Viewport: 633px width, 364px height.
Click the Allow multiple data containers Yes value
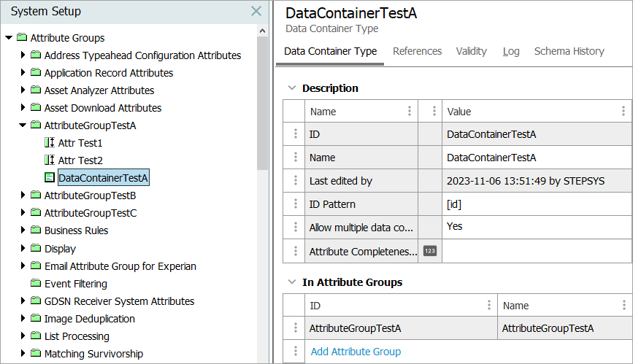click(454, 227)
